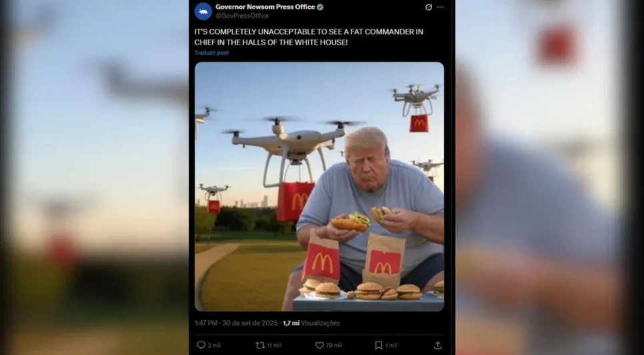644x355 pixels.
Task: Click the 11 mil repost count
Action: coord(274,346)
